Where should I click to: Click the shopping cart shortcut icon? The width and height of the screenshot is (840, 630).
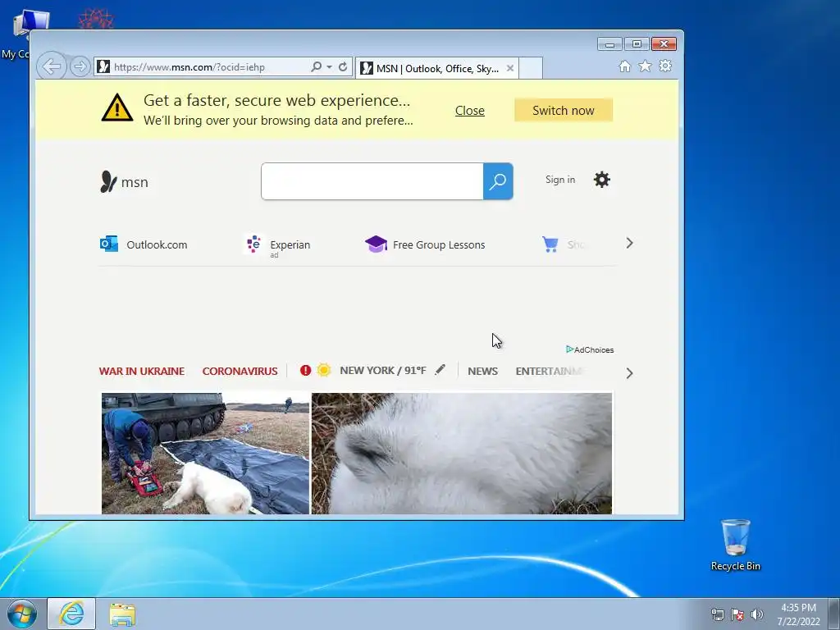(550, 244)
